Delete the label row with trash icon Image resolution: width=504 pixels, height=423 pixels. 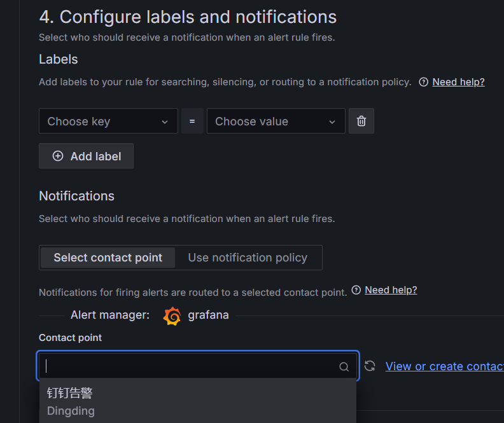pyautogui.click(x=361, y=121)
